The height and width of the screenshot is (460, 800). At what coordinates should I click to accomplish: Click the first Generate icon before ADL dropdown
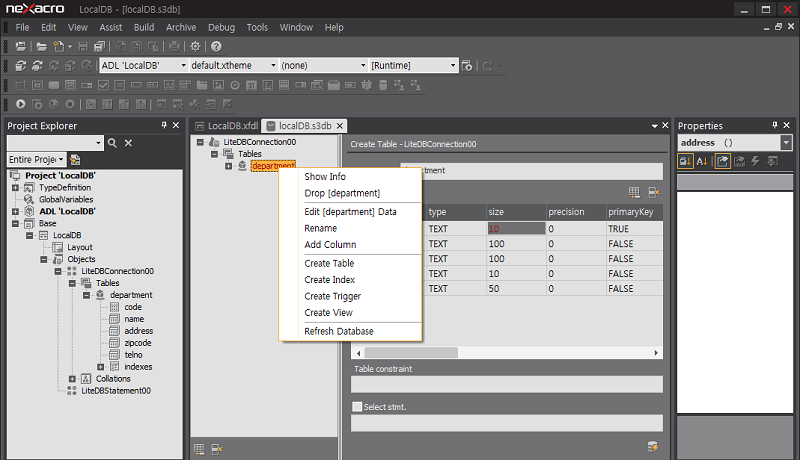[20, 66]
